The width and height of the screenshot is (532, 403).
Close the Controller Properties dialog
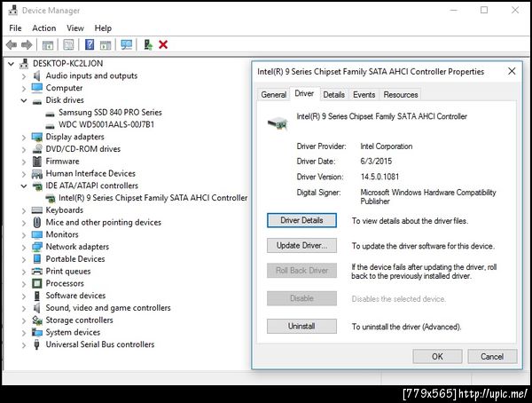[512, 71]
